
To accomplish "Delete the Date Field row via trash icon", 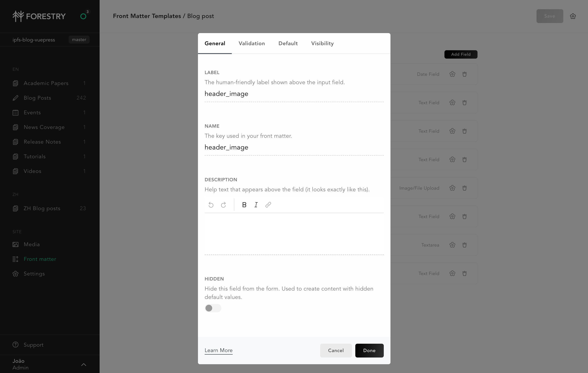I will pos(464,74).
